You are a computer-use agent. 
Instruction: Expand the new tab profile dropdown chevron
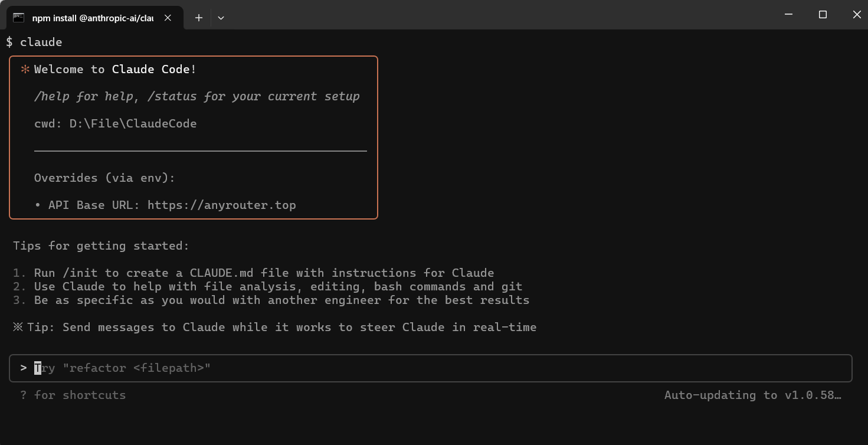tap(221, 18)
